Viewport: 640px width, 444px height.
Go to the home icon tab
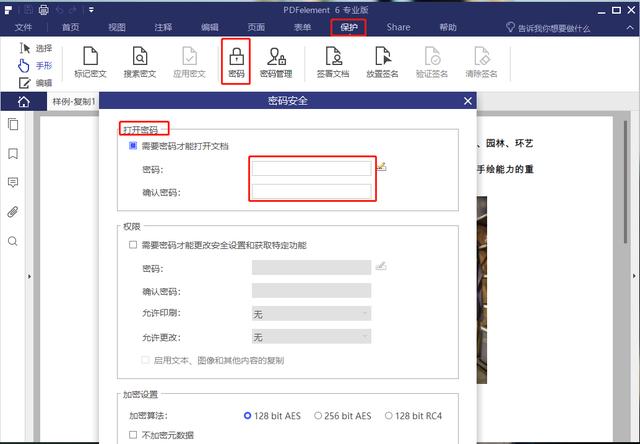[x=24, y=102]
